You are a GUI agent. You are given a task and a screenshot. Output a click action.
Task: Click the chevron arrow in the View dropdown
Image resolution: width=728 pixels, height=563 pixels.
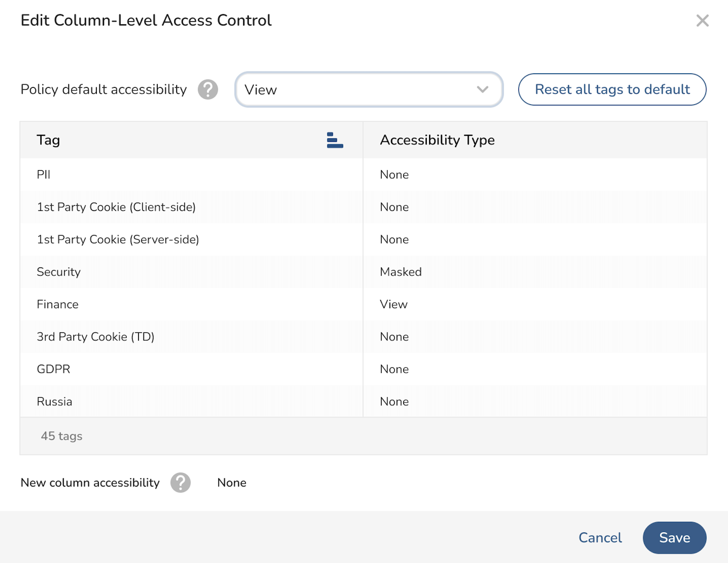[482, 90]
